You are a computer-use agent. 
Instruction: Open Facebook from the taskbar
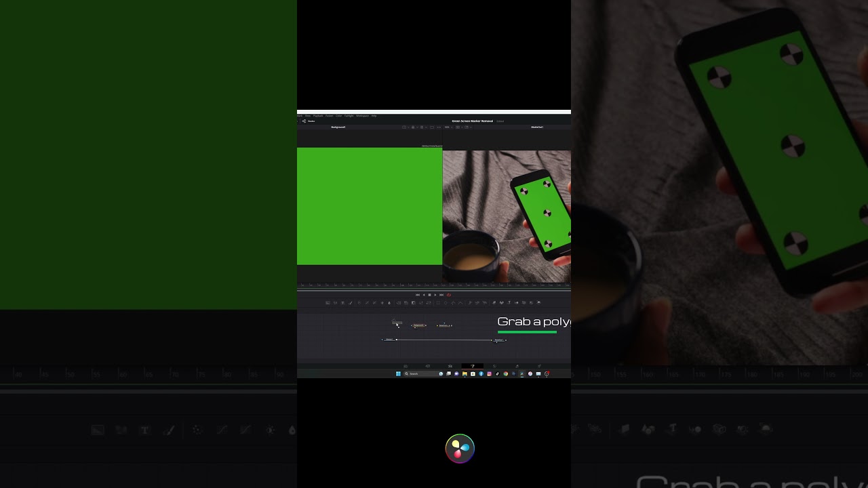point(481,373)
